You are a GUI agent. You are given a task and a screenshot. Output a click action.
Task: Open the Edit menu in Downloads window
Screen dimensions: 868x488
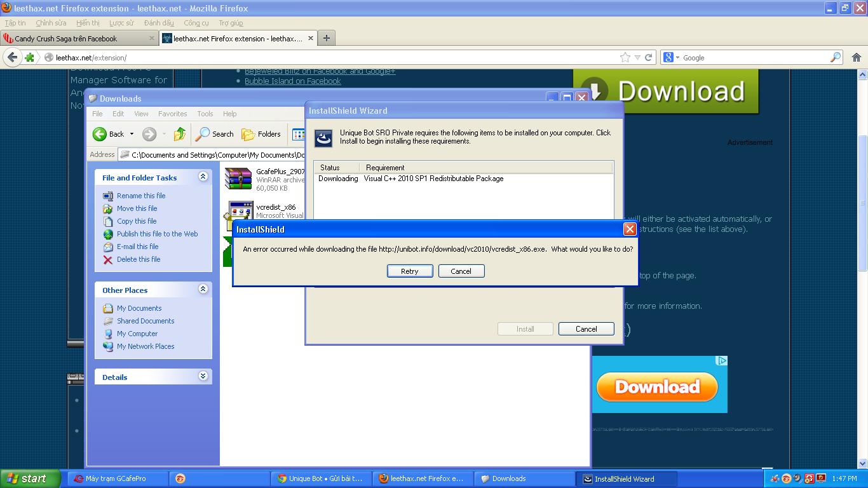[118, 114]
